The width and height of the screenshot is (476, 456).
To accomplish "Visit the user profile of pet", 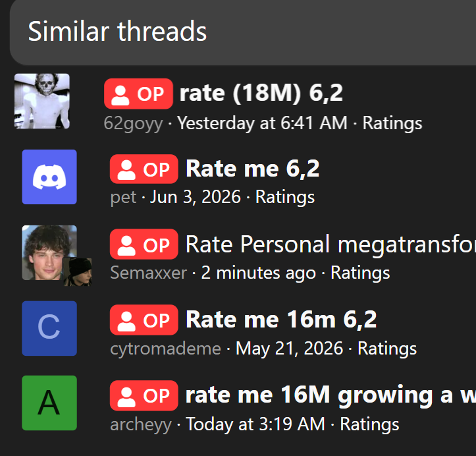I will click(x=123, y=198).
